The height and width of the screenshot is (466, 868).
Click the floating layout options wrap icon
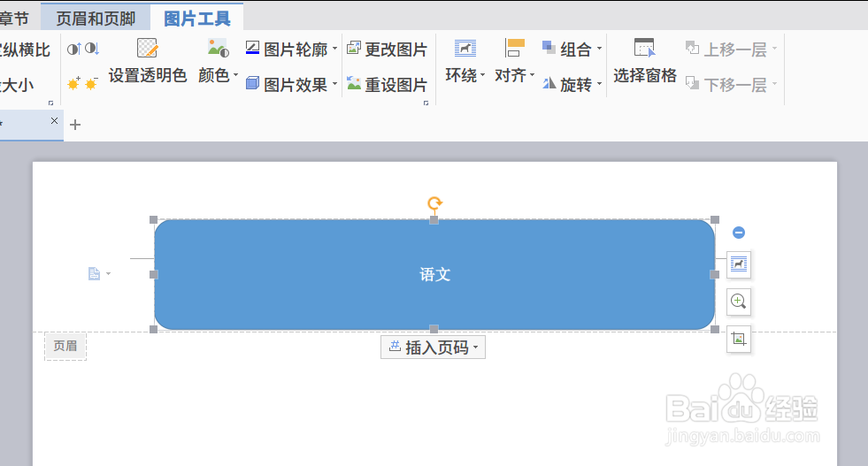(739, 264)
